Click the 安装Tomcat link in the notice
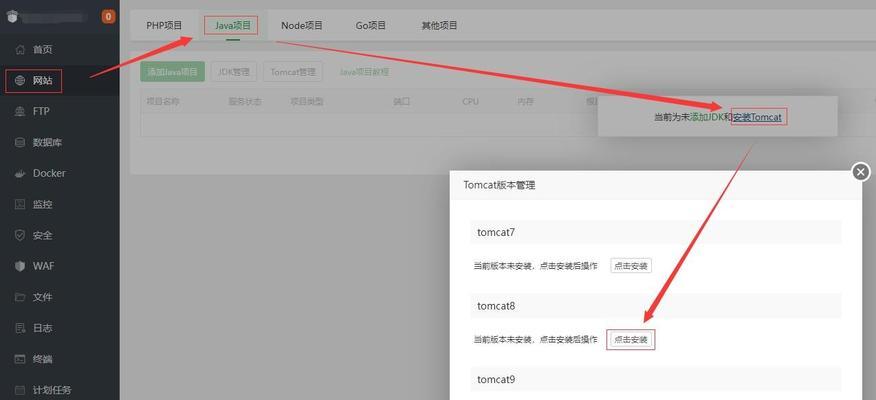Screen dimensions: 876x400 (x=756, y=117)
